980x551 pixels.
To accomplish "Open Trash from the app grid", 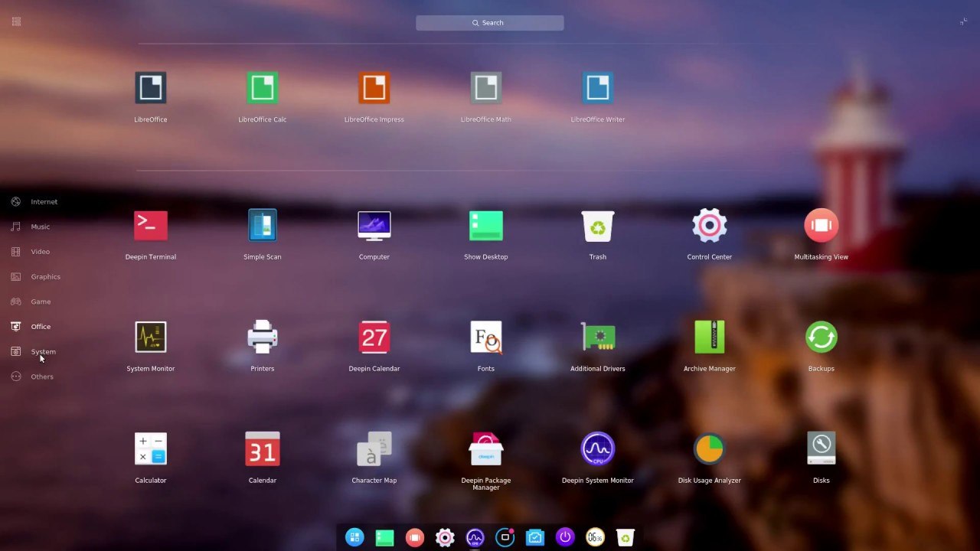I will click(598, 226).
